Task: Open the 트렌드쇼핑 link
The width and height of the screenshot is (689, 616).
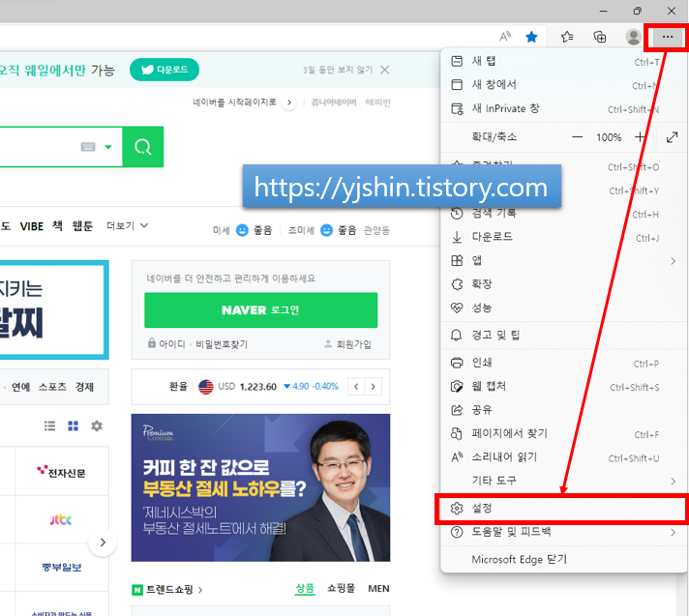Action: pyautogui.click(x=168, y=590)
